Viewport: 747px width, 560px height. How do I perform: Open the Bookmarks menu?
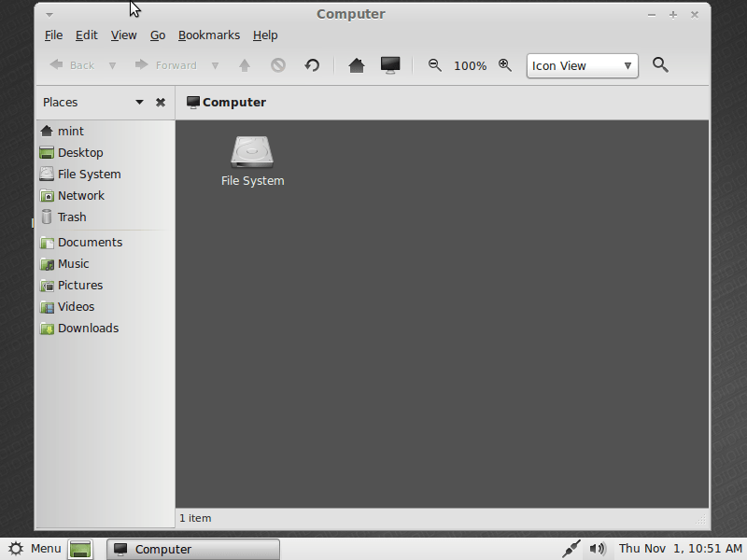209,35
